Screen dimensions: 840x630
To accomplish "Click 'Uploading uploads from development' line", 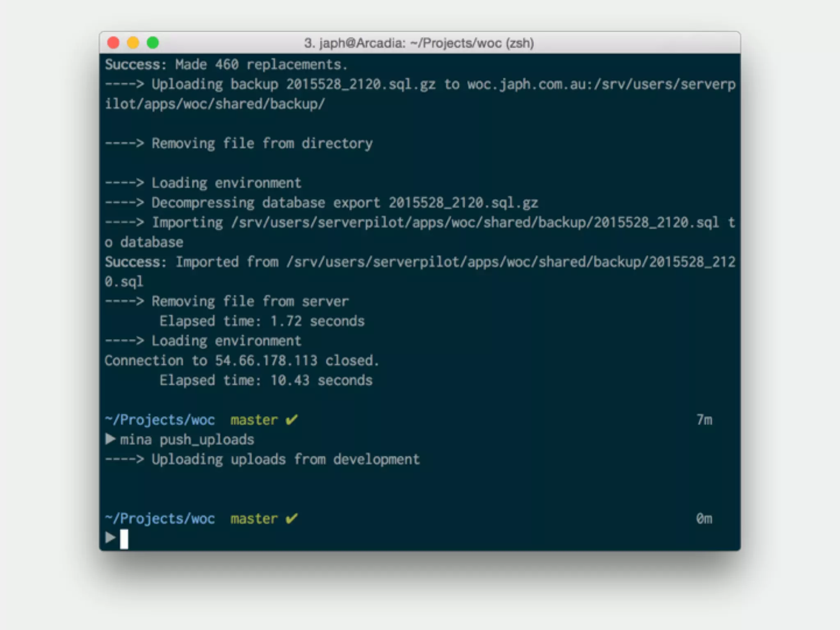I will tap(262, 459).
